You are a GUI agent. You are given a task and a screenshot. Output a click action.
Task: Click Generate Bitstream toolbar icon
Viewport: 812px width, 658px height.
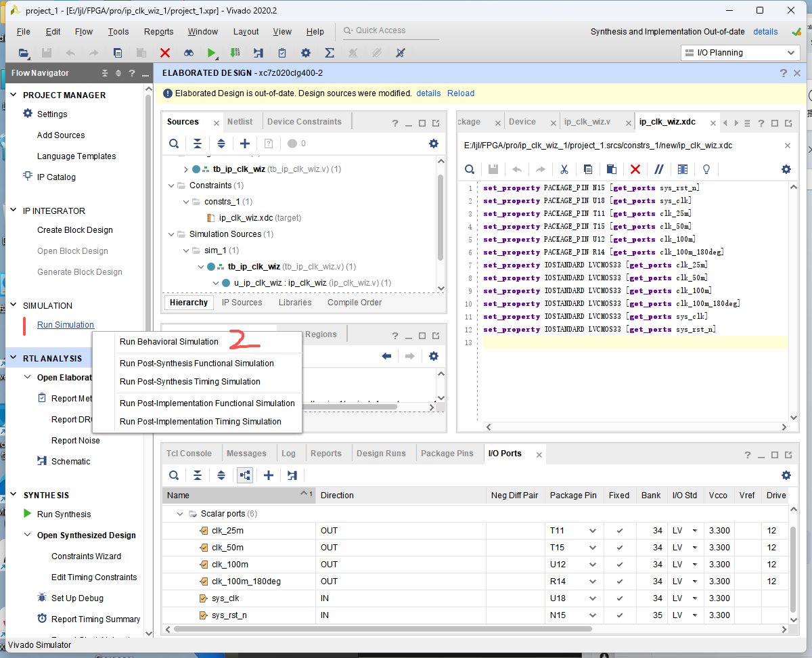click(x=235, y=53)
